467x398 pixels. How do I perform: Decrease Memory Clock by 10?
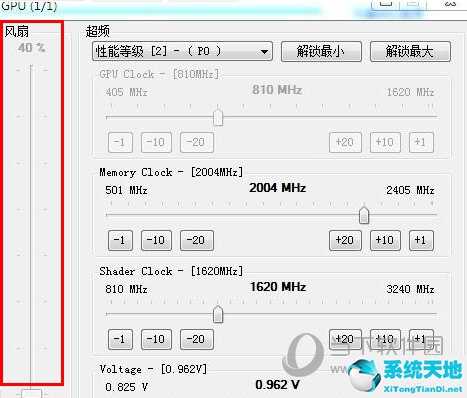pos(156,240)
